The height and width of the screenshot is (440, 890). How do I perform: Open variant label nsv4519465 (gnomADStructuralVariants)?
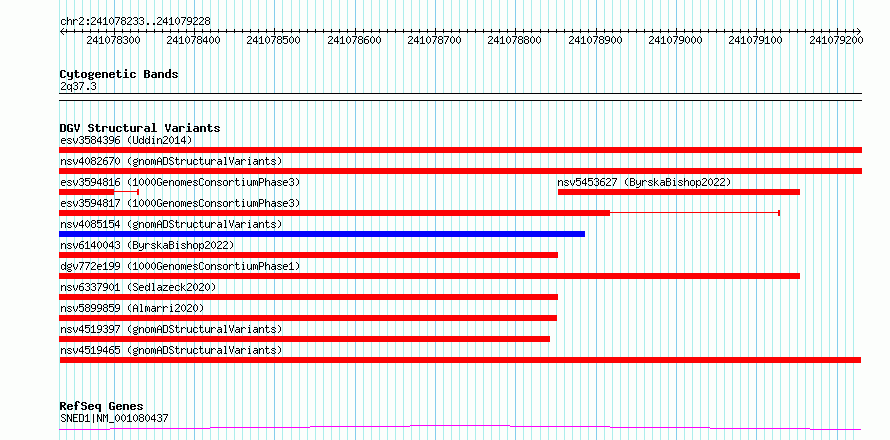(171, 350)
